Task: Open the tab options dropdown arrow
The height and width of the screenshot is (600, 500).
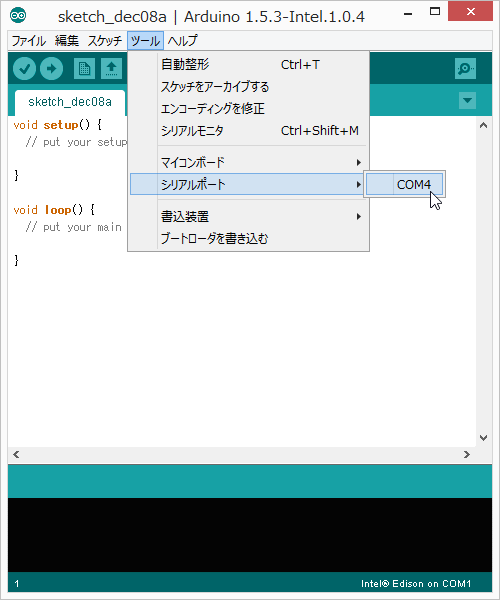Action: pos(467,101)
